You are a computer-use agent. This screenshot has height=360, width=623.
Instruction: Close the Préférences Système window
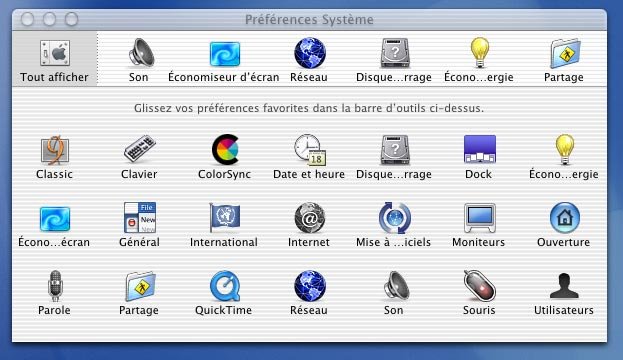tap(27, 19)
